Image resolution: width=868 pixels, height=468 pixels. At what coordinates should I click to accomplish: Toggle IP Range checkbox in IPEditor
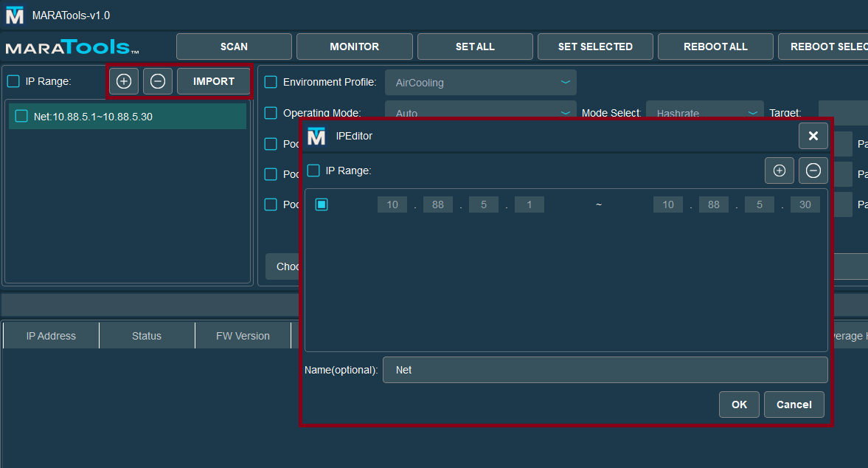[313, 171]
